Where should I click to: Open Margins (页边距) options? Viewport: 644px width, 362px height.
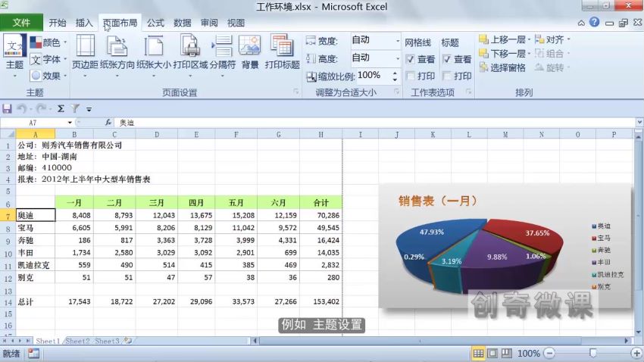[x=85, y=56]
